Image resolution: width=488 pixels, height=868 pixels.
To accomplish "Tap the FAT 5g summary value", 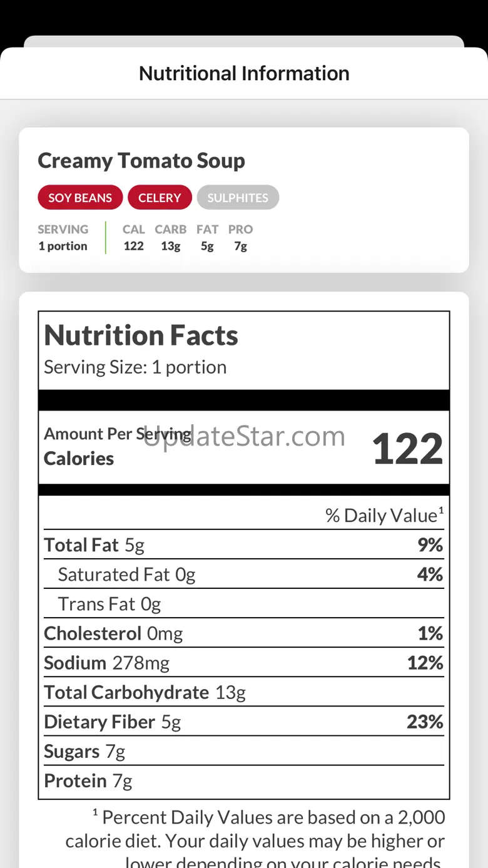I will tap(207, 238).
